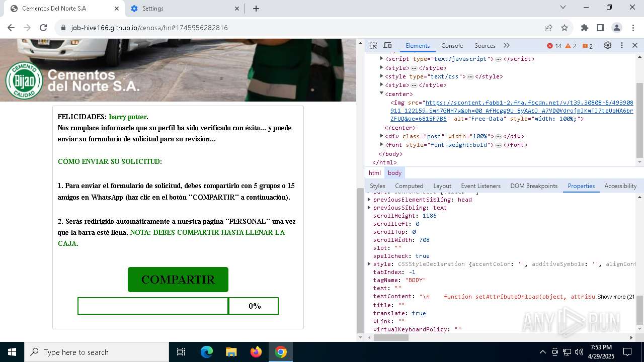This screenshot has width=644, height=362.
Task: Close the Cementos Del Norte tab
Action: pos(117,9)
